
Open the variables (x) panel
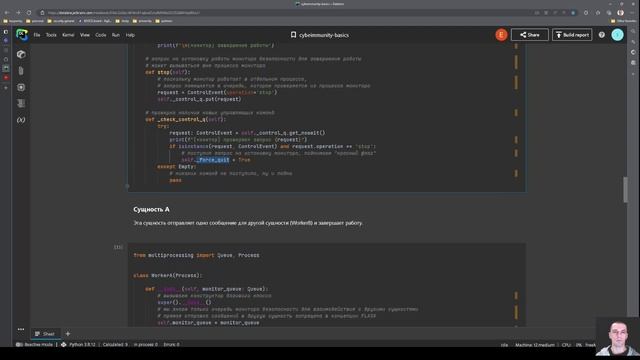[x=21, y=120]
